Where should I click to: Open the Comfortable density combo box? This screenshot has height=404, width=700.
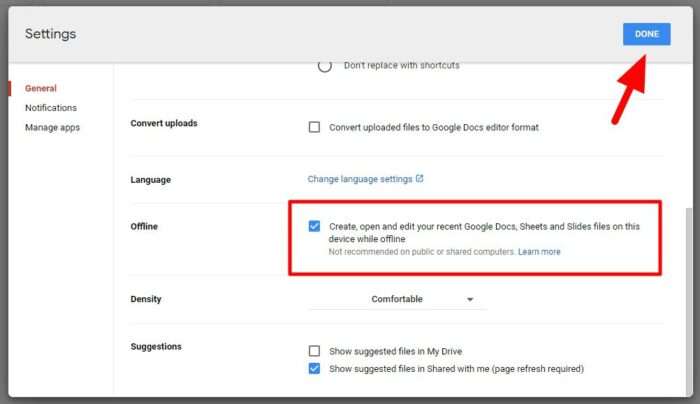pyautogui.click(x=396, y=299)
